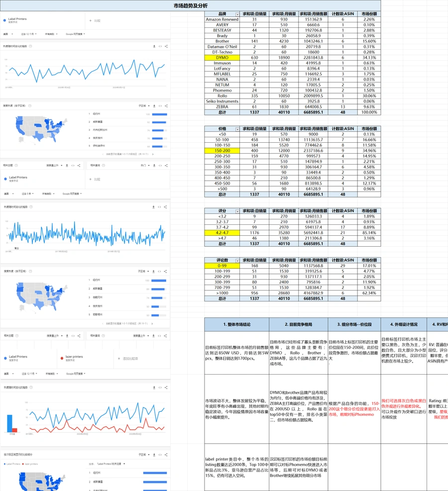This screenshot has height=491, width=448.
Task: Select the Amazon Renewed brand cell
Action: pos(222,19)
